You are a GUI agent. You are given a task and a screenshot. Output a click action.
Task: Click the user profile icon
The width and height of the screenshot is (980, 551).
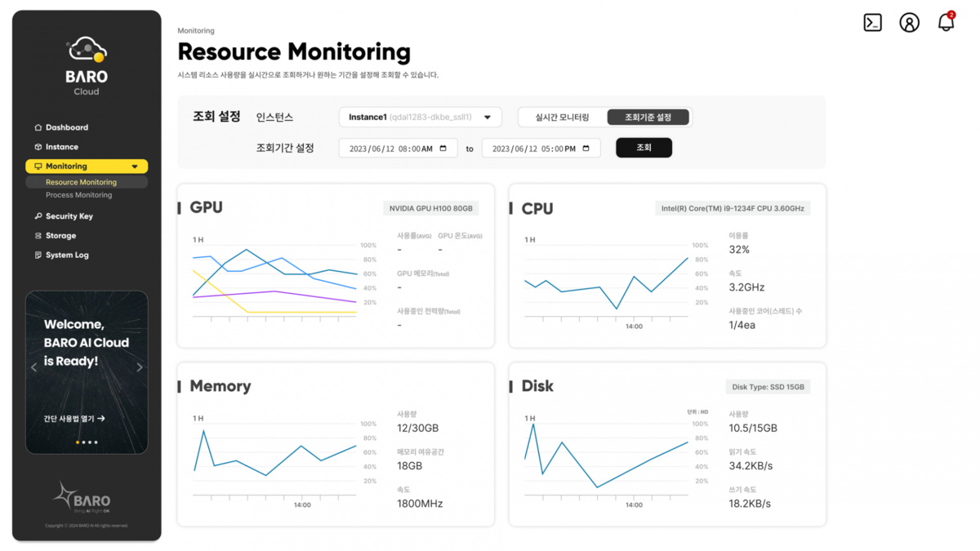(x=909, y=23)
